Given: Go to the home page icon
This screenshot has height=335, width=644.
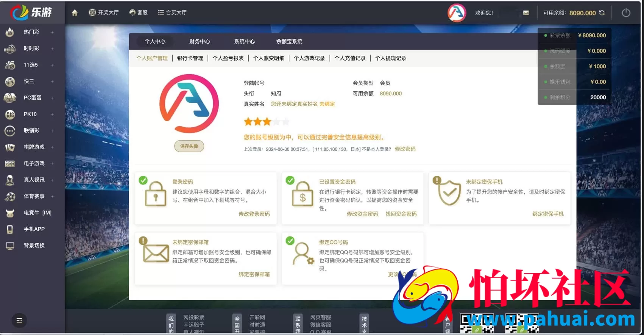Looking at the screenshot, I should 75,13.
